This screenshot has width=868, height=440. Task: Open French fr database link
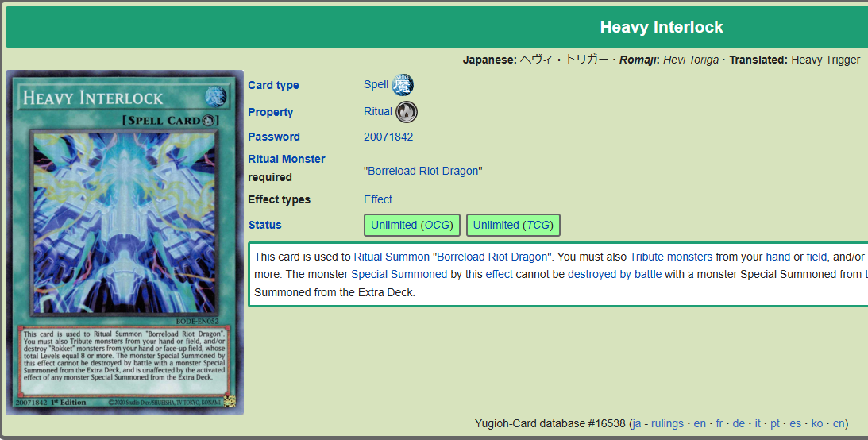(719, 423)
